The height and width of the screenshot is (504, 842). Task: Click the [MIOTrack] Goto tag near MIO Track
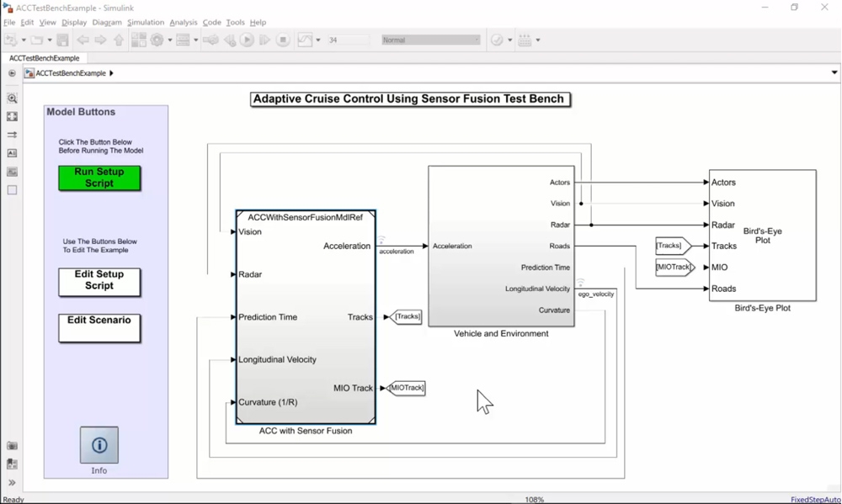(406, 388)
